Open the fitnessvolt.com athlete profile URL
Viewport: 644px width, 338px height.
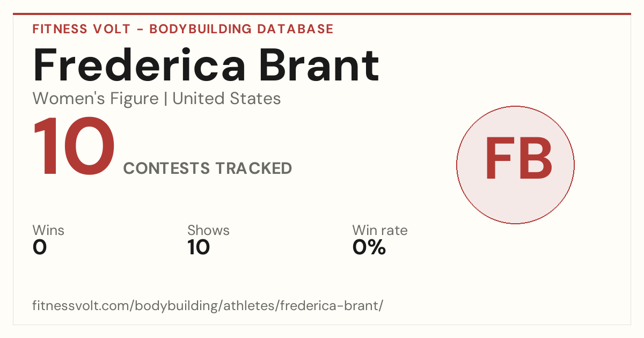[x=208, y=306]
